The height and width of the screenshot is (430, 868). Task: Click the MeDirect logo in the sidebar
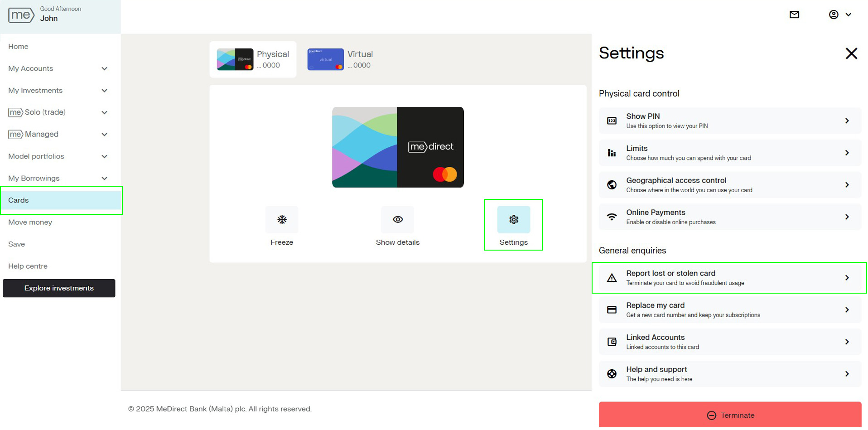(x=21, y=15)
